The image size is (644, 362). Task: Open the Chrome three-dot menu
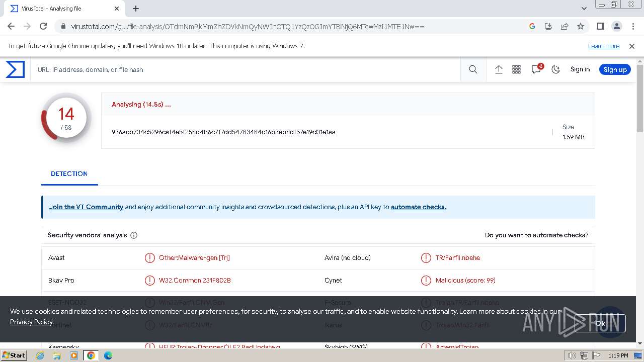[x=633, y=26]
